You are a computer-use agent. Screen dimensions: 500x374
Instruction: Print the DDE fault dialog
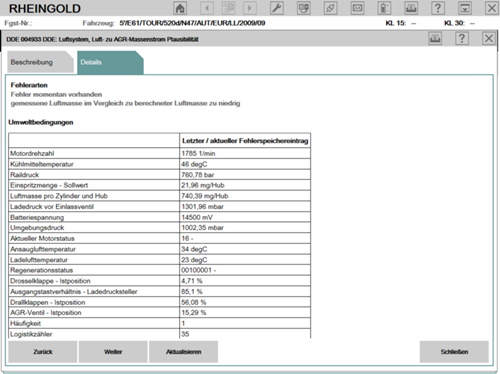tap(435, 39)
